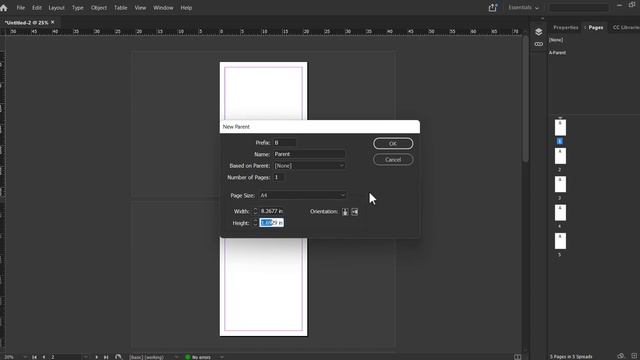Click the edit page size icon in Pages panel
The height and width of the screenshot is (360, 640).
(x=621, y=356)
